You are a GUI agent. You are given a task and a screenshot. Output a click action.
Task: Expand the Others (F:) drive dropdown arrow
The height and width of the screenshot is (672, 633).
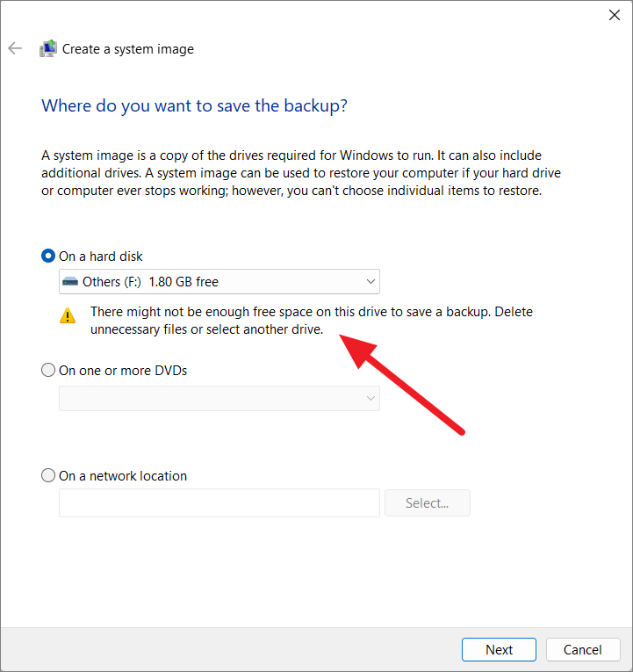370,282
